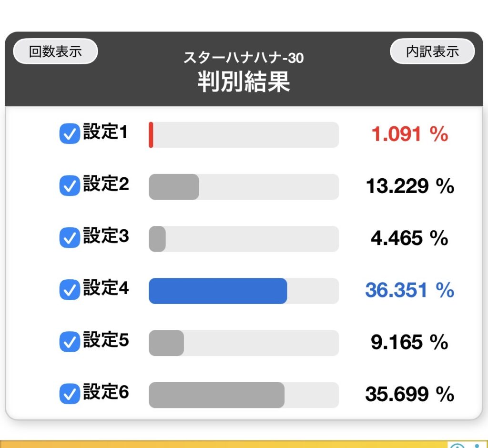The image size is (488, 448).
Task: Deselect the 設定6 checkbox
Action: [70, 394]
